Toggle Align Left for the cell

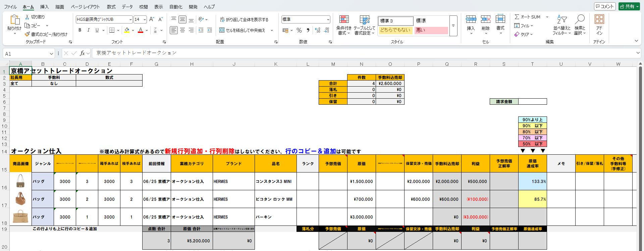[173, 30]
